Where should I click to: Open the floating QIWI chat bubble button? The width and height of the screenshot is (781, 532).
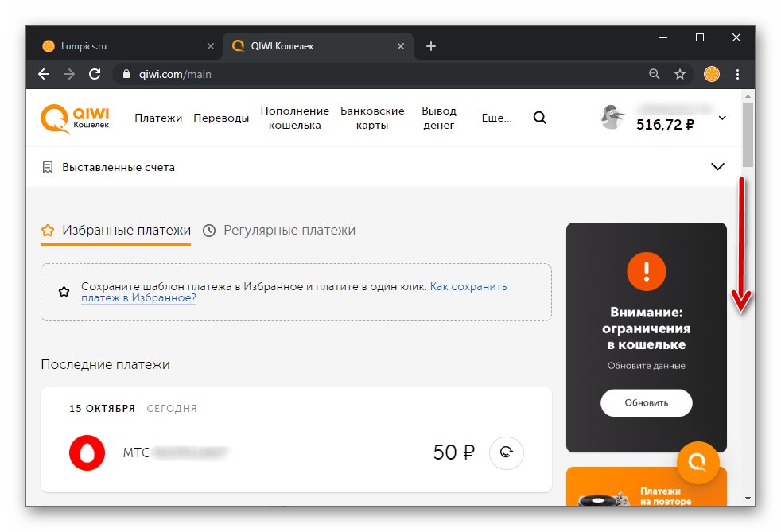pyautogui.click(x=698, y=462)
